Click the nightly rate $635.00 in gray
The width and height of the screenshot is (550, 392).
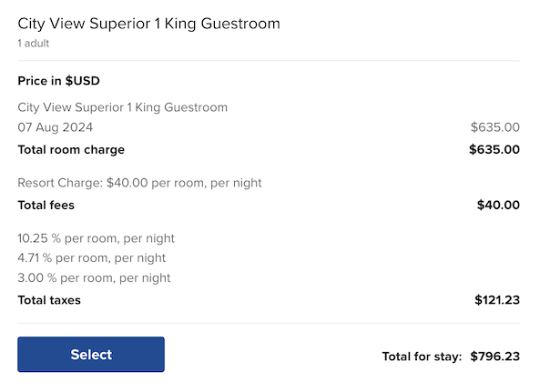495,127
